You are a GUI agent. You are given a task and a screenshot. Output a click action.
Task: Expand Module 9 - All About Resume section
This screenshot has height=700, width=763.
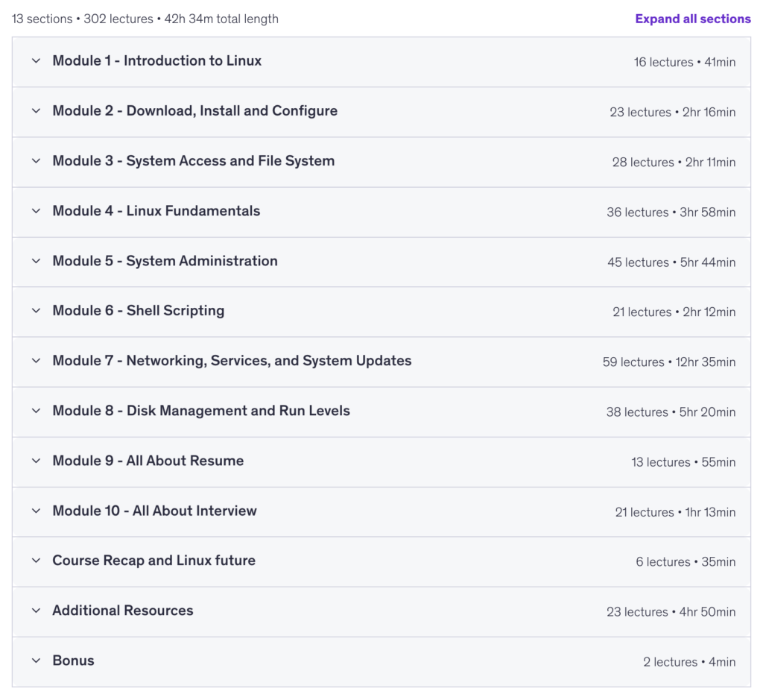[x=381, y=461]
